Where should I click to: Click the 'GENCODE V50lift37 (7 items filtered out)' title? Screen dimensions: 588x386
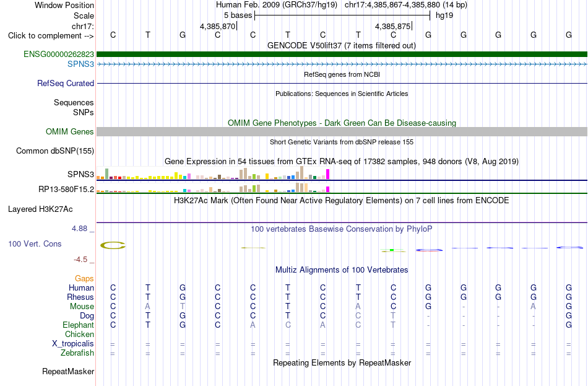[342, 45]
